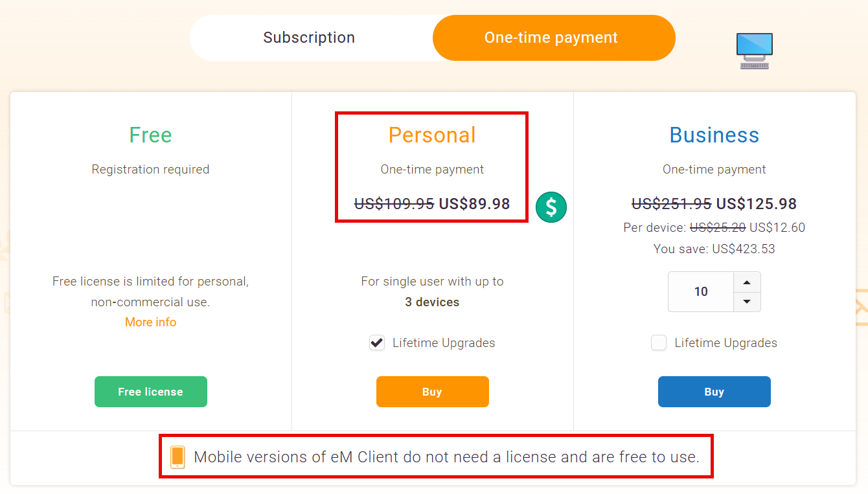Click the Business plan heading
868x494 pixels.
(714, 135)
